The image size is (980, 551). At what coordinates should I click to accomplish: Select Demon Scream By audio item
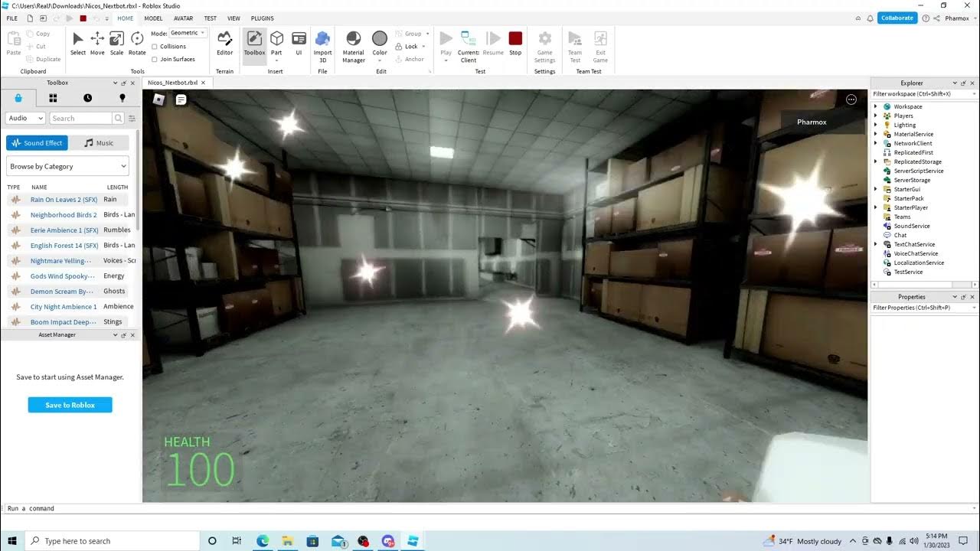click(63, 292)
